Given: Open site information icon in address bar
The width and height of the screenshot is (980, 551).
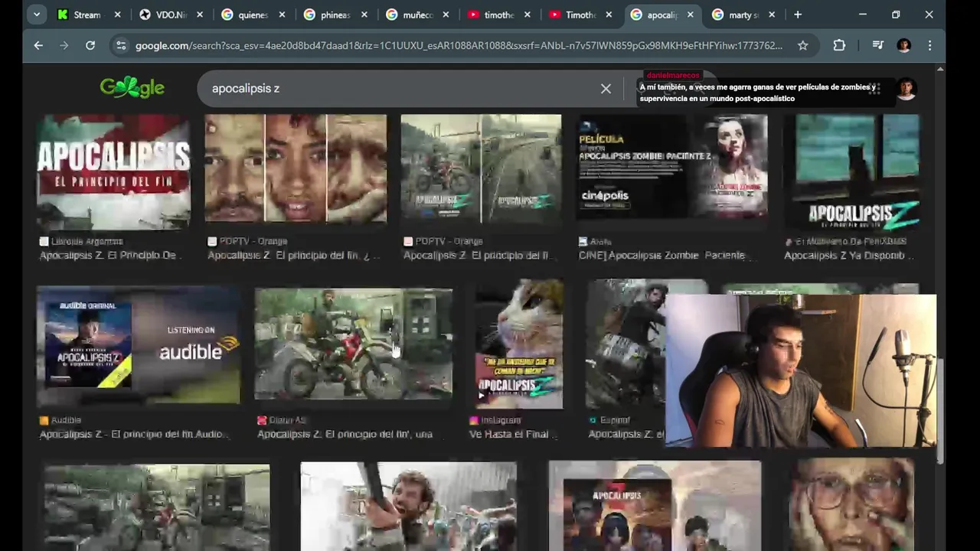Looking at the screenshot, I should [x=121, y=45].
